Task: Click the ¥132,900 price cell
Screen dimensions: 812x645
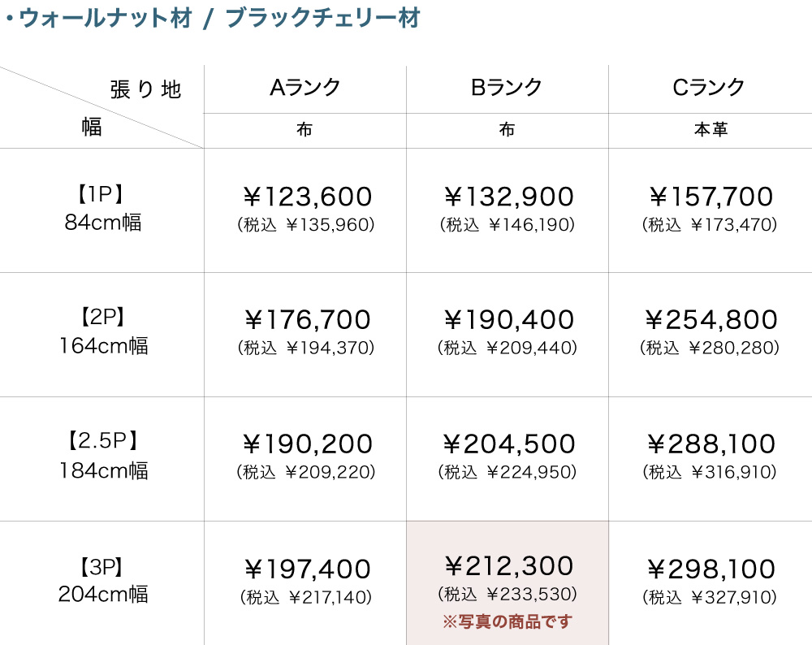Action: pyautogui.click(x=508, y=209)
